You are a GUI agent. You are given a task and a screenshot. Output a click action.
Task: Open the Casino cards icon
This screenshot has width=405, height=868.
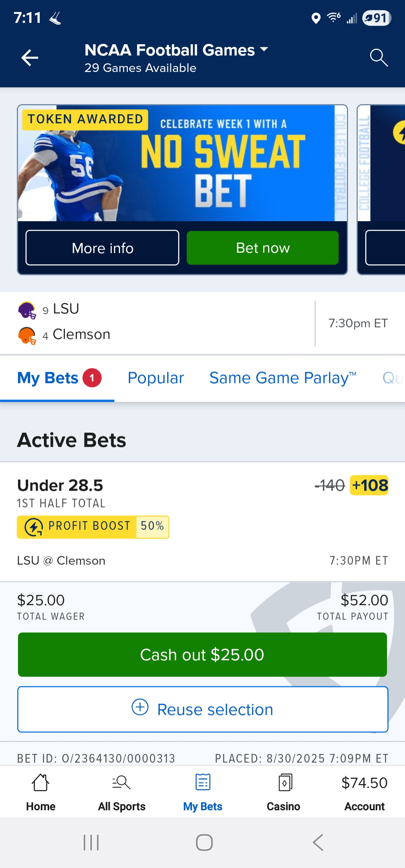click(x=285, y=783)
